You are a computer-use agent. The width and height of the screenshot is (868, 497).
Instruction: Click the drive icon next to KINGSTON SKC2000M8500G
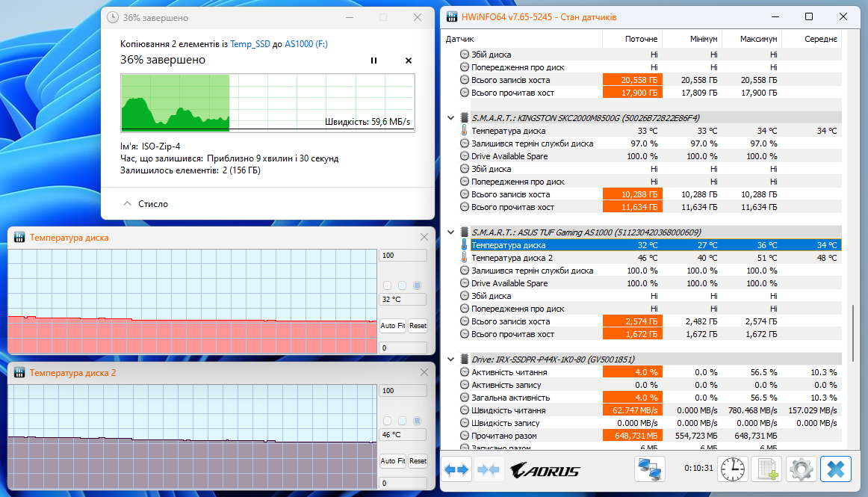point(465,117)
